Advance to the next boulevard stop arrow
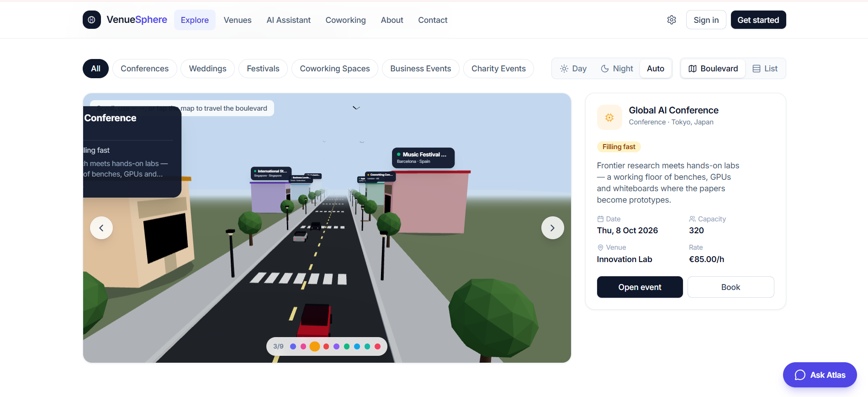 click(553, 228)
